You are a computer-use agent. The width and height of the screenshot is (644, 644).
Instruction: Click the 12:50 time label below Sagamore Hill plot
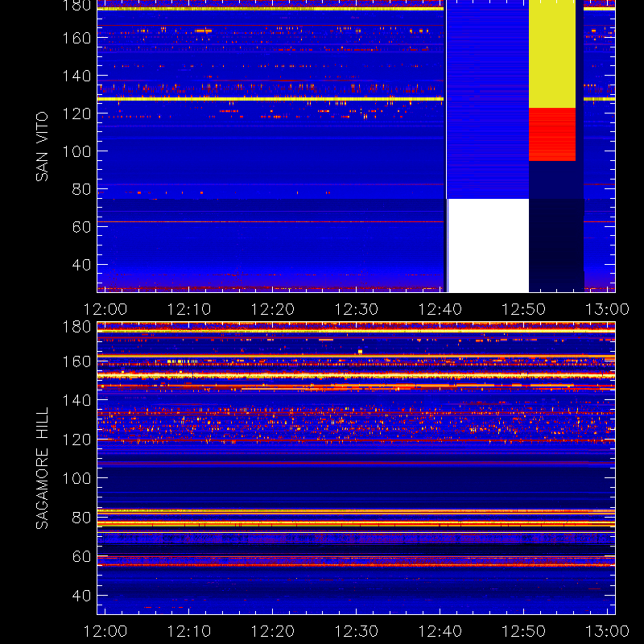[x=524, y=631]
